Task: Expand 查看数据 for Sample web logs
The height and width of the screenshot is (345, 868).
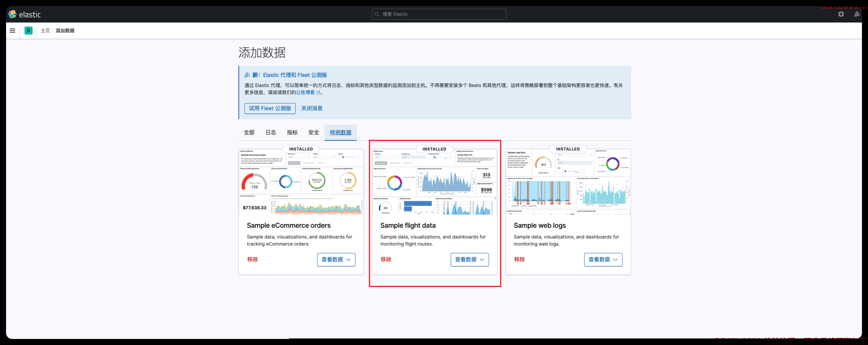Action: (603, 260)
